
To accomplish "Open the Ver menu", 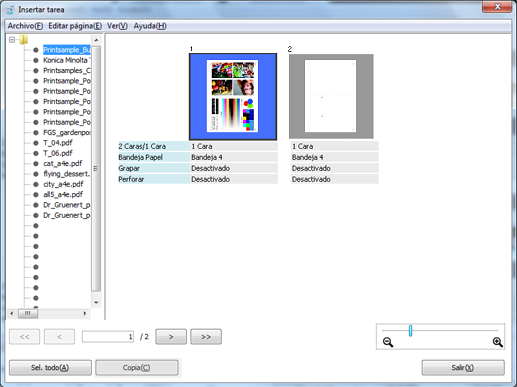I will pyautogui.click(x=117, y=26).
